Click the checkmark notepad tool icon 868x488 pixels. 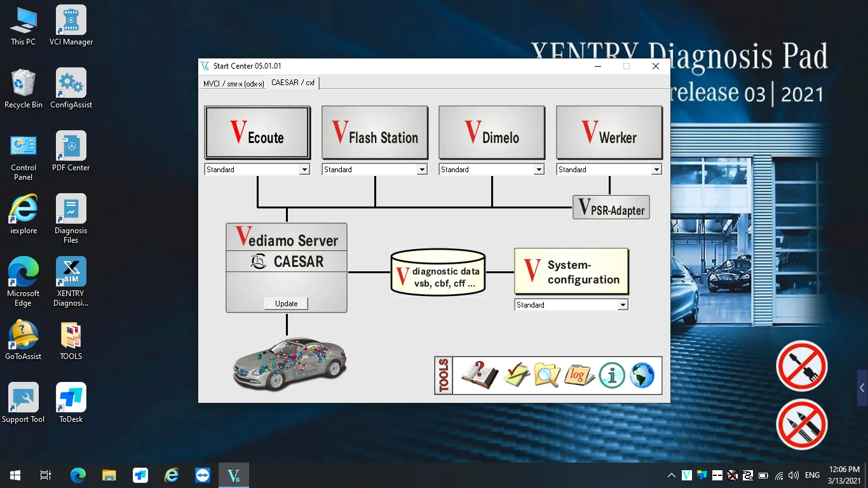point(516,375)
